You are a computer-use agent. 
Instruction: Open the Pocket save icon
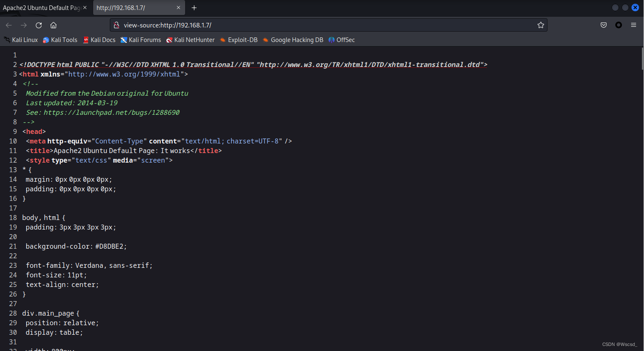[604, 25]
